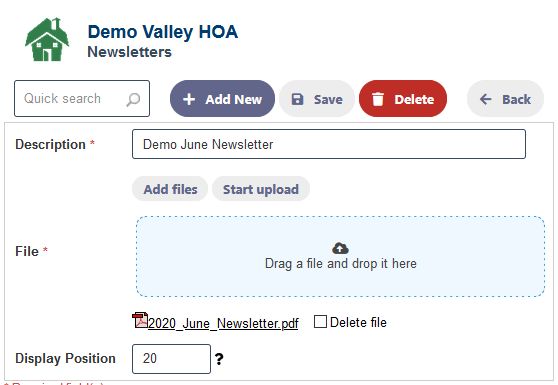Screen dimensions: 558x385
Task: Open the 2020_June_Newsletter.pdf link
Action: click(x=223, y=323)
